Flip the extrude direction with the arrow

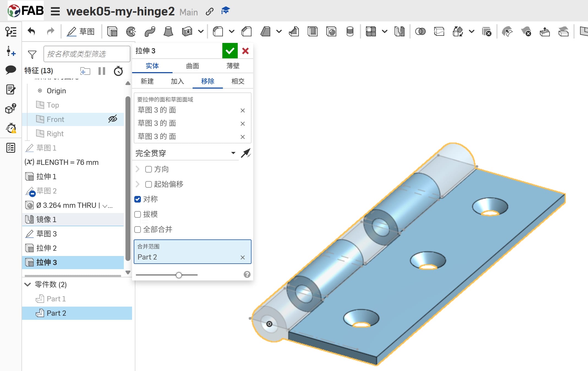[245, 153]
